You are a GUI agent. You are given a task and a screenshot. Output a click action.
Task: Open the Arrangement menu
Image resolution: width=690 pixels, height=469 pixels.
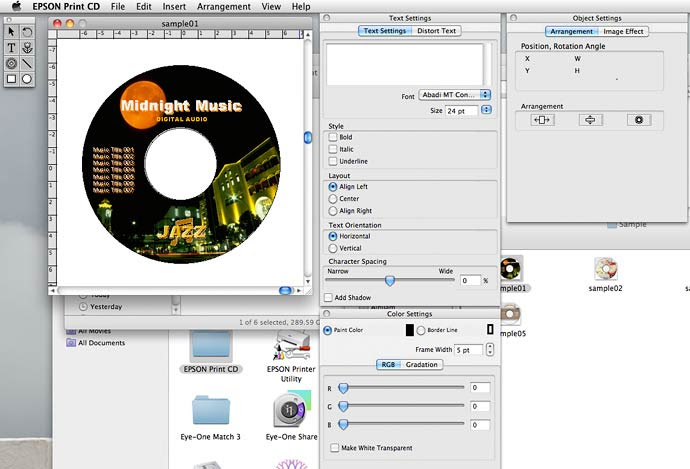pyautogui.click(x=224, y=7)
